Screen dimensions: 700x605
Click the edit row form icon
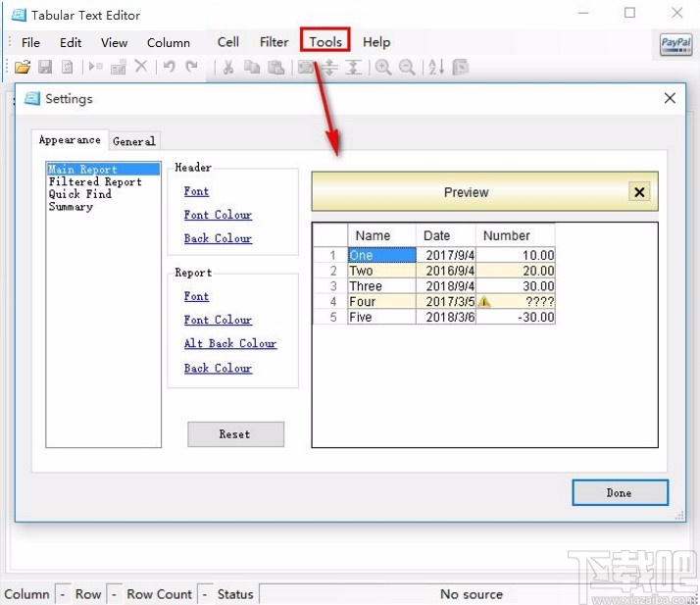click(119, 68)
